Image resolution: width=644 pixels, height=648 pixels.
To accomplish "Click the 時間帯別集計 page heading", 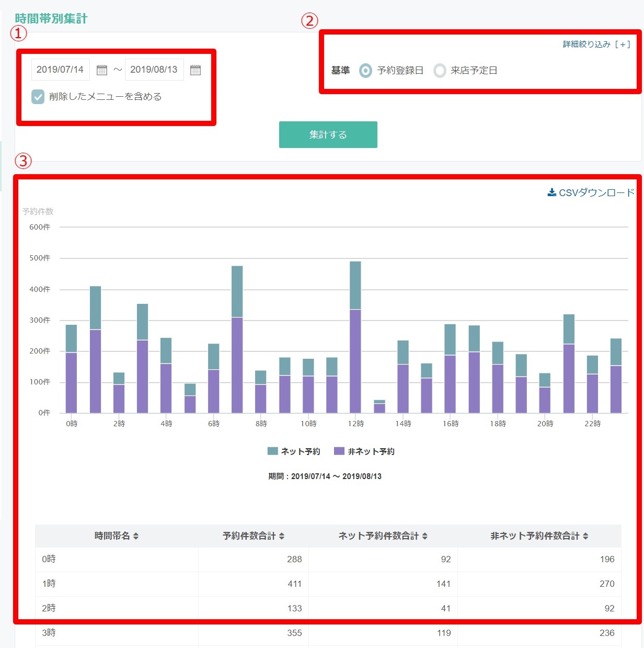I will 51,19.
